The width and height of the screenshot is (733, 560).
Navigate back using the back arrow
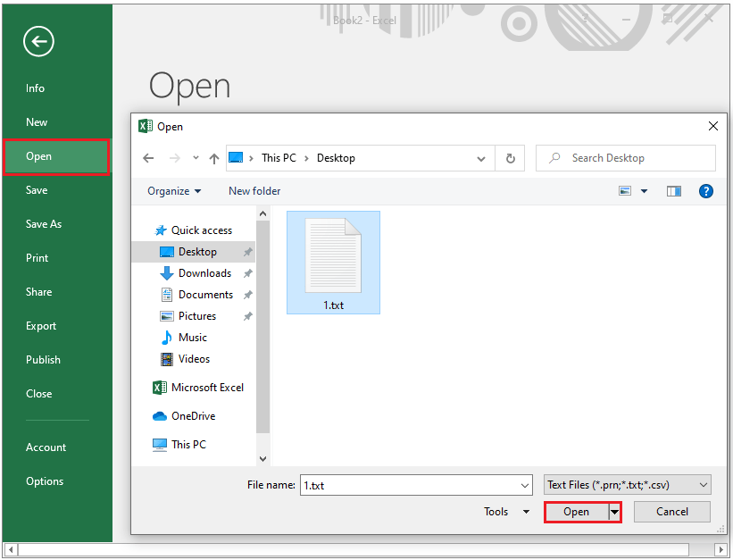click(148, 158)
